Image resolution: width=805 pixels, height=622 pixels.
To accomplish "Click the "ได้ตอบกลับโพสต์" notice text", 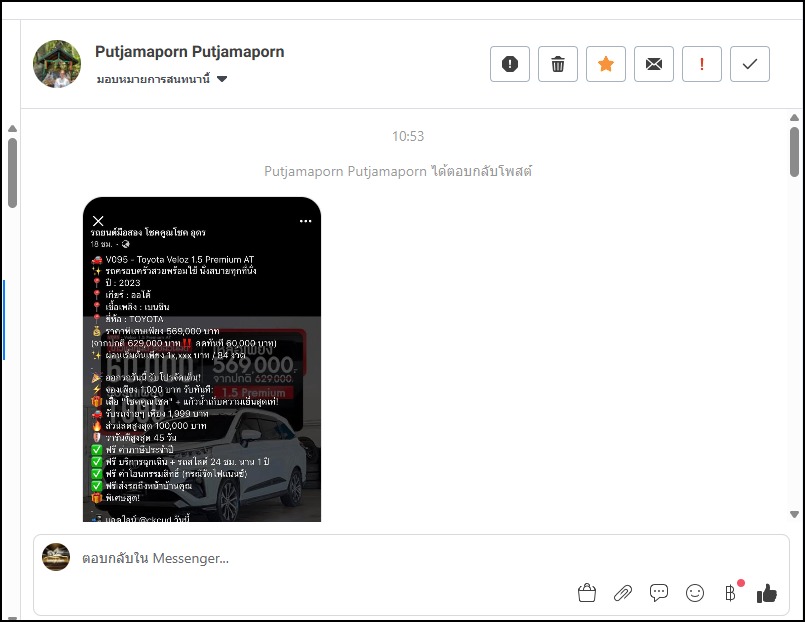I will pos(482,171).
